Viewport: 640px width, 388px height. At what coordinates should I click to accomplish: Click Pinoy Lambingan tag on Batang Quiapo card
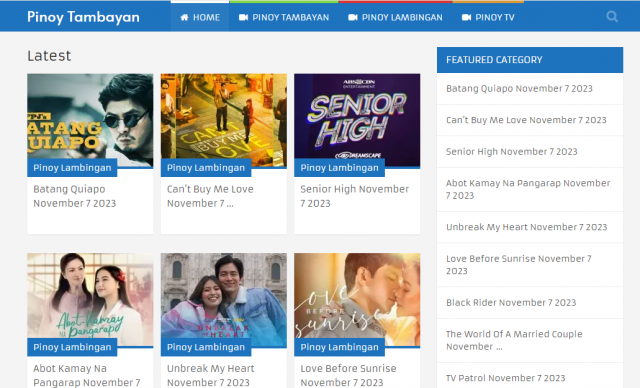[x=72, y=168]
